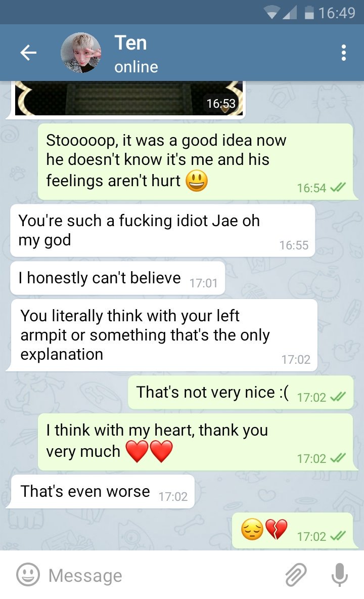Viewport: 364px width, 599px height.
Task: Tap the back arrow to leave chat
Action: 29,52
